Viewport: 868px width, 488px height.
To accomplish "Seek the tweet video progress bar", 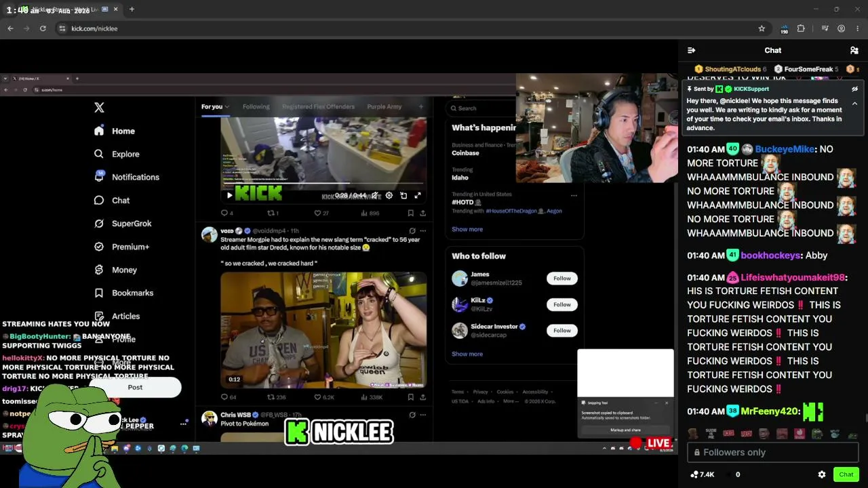I will [323, 183].
